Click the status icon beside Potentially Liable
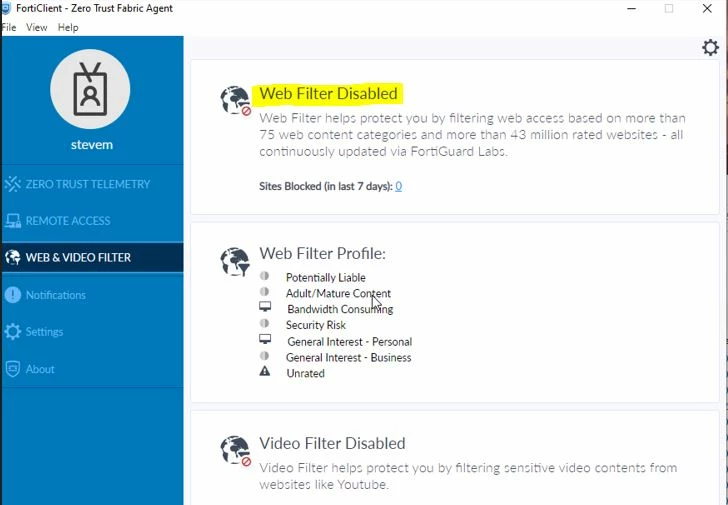 (x=264, y=276)
